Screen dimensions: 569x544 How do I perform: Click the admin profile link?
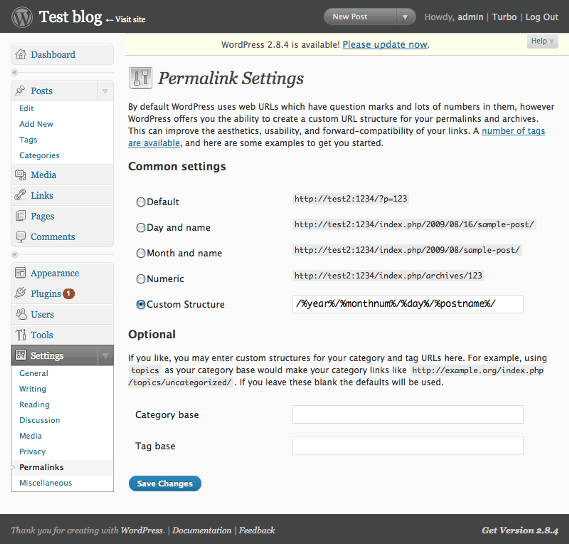pos(470,17)
